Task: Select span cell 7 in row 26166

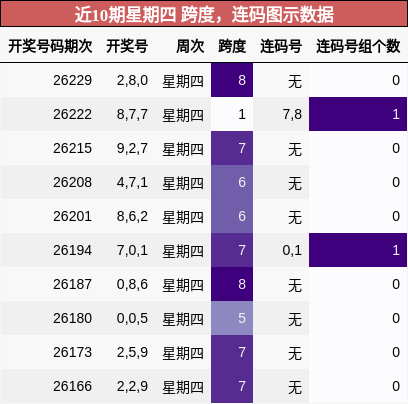Action: point(232,386)
